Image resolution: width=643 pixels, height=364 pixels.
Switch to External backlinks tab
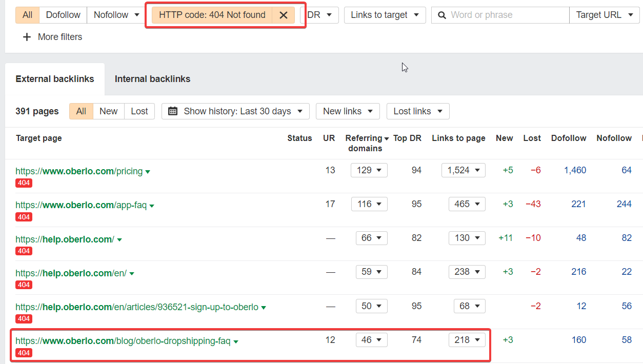pyautogui.click(x=55, y=79)
